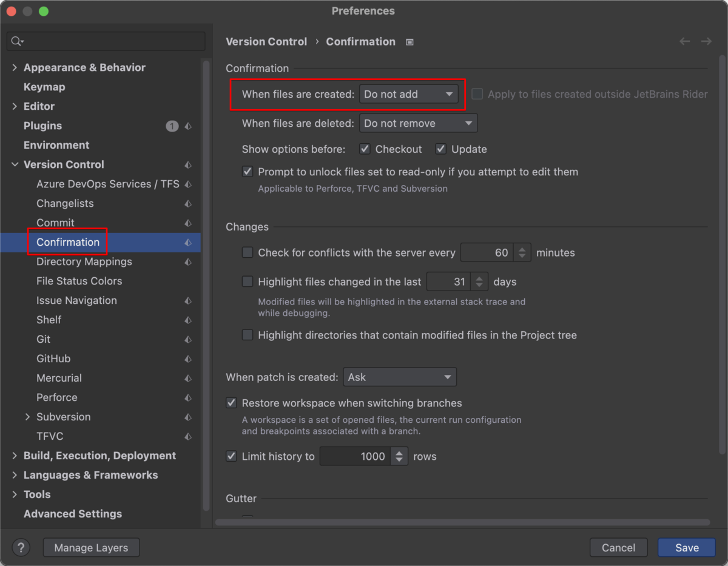
Task: Open the Keymap settings page
Action: tap(44, 87)
